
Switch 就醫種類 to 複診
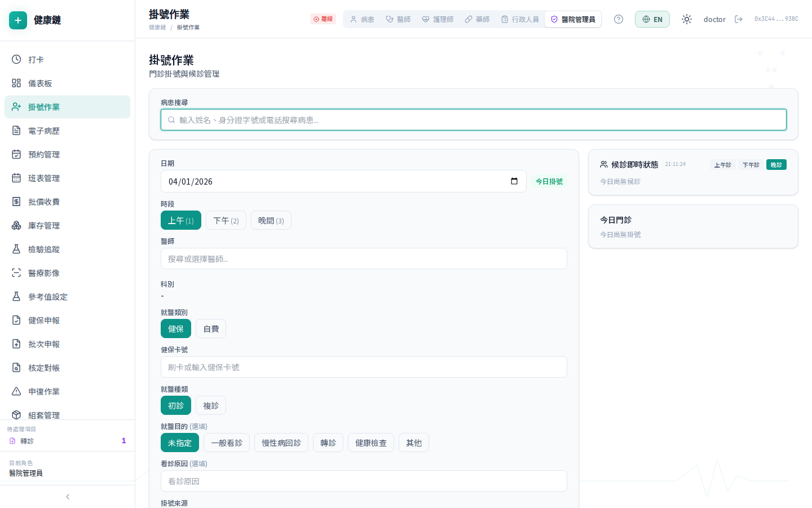coord(210,405)
